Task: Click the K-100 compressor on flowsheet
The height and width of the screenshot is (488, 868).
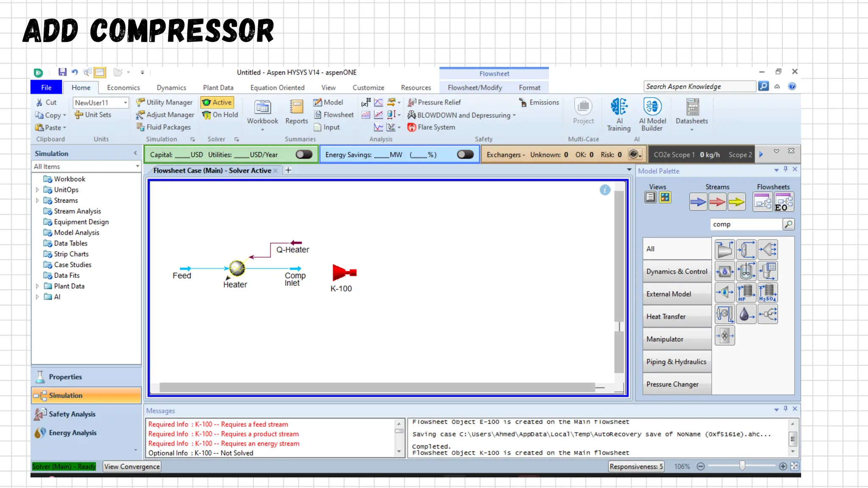Action: 344,272
